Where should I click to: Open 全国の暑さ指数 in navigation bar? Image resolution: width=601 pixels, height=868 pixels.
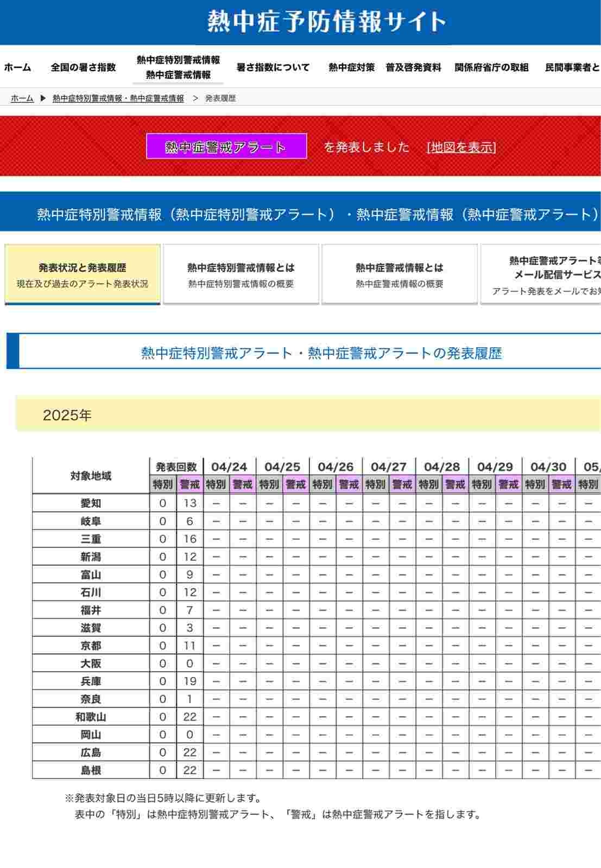(x=83, y=67)
